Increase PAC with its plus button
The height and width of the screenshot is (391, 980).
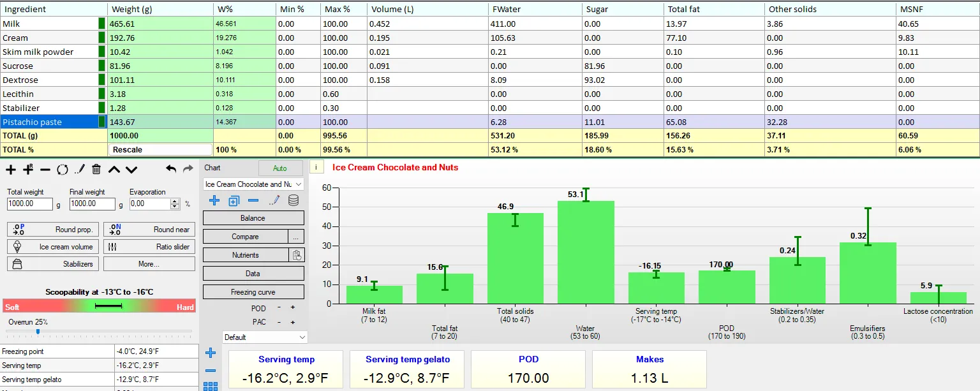click(293, 322)
